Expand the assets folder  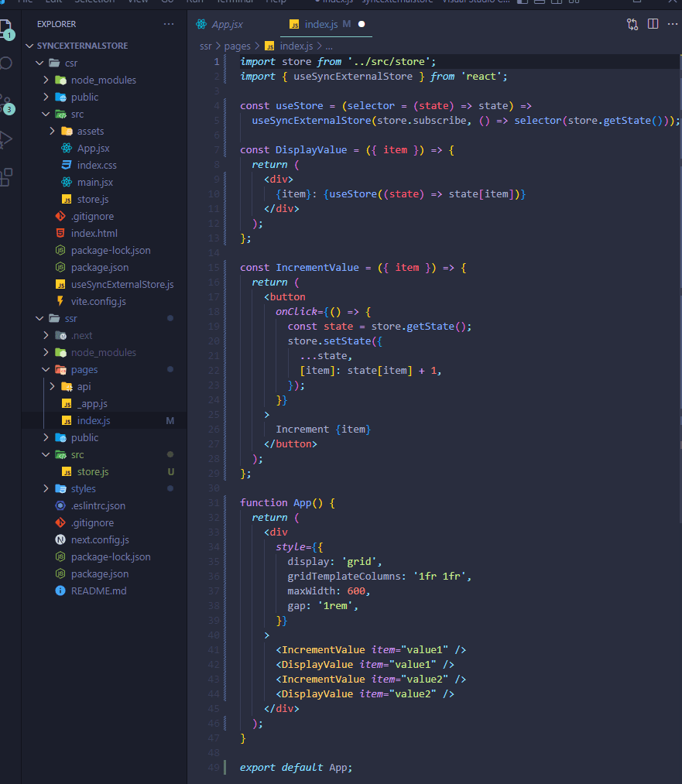pos(90,131)
